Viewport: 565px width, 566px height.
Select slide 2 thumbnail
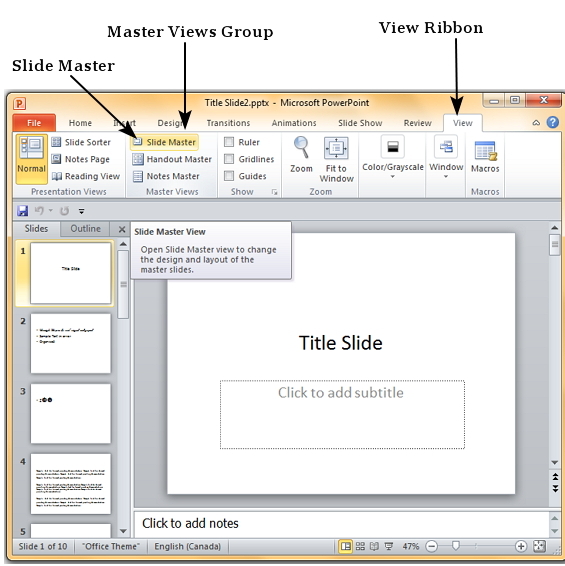coord(71,343)
